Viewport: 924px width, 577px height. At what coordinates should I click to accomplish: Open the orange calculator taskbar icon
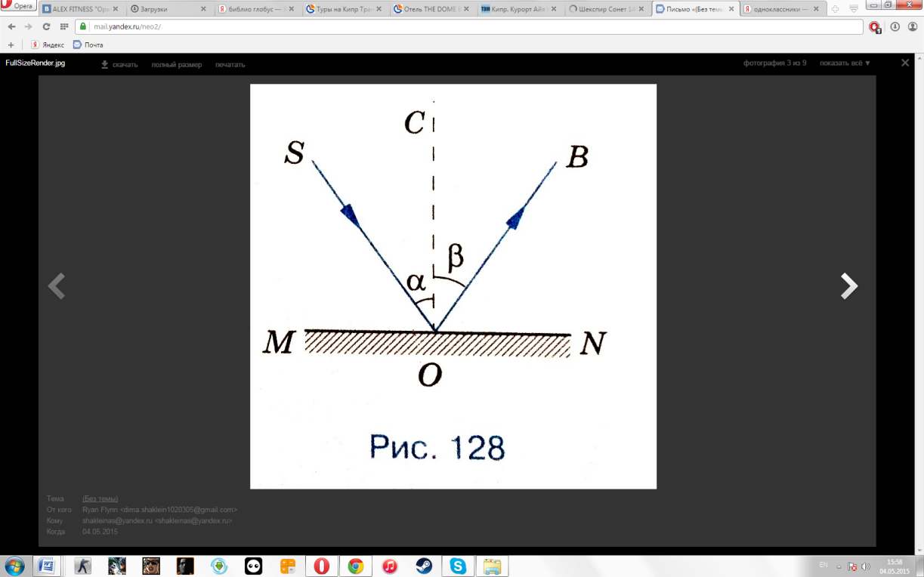288,566
